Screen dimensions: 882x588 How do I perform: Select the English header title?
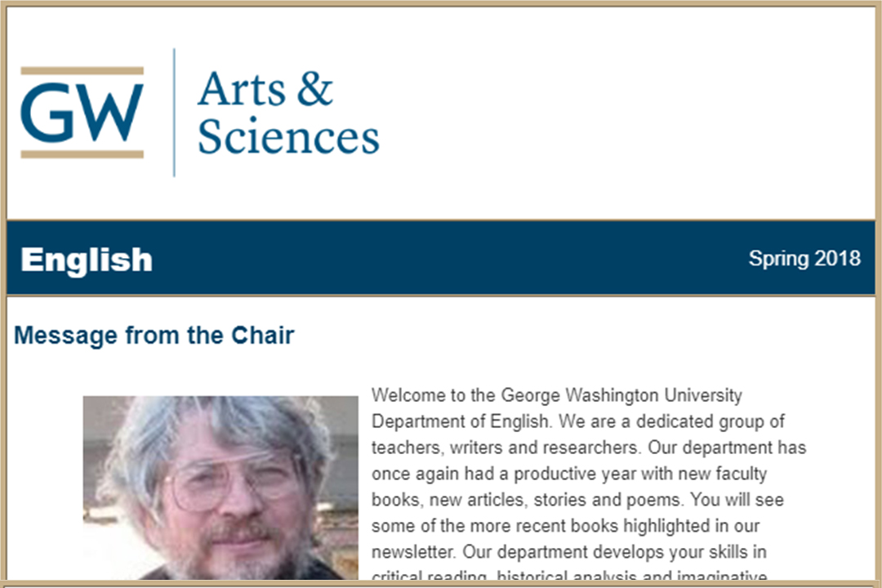tap(87, 260)
